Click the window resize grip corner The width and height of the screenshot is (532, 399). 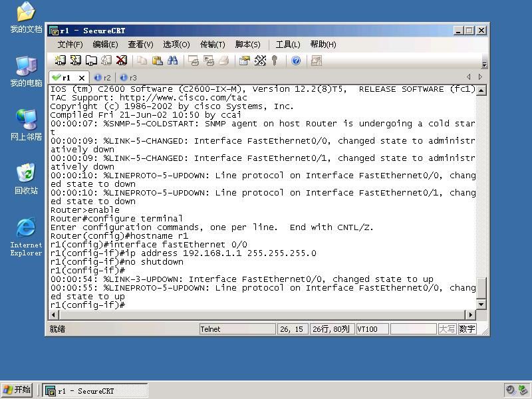click(x=485, y=331)
